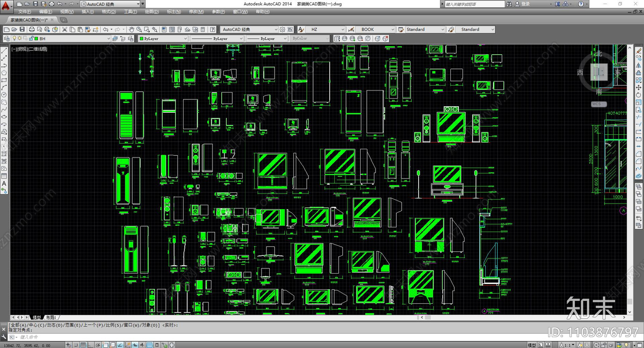Toggle the BH layer lock icon
The height and width of the screenshot is (348, 644).
pyautogui.click(x=31, y=39)
